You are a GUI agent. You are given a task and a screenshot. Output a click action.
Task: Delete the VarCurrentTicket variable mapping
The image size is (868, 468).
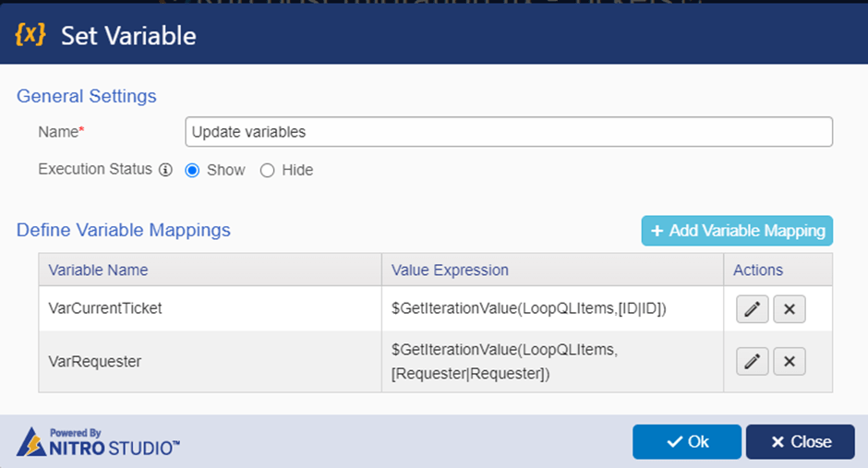pyautogui.click(x=790, y=308)
